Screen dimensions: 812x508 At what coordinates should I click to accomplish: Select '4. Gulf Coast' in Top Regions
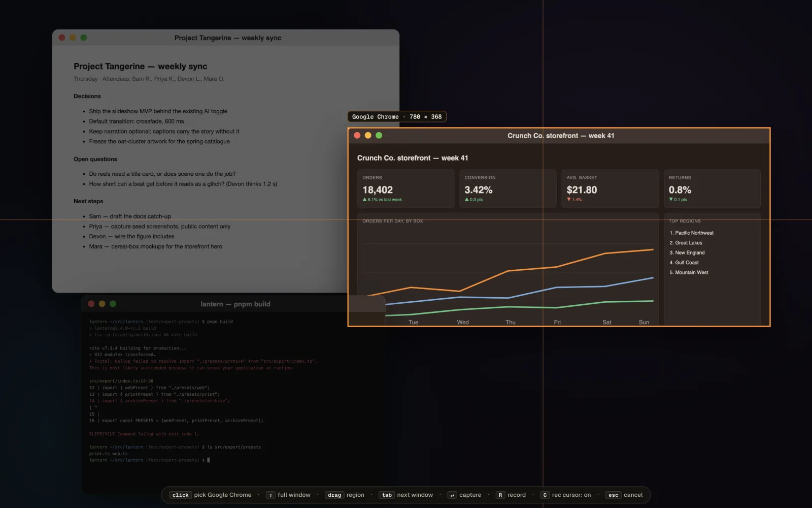tap(684, 263)
